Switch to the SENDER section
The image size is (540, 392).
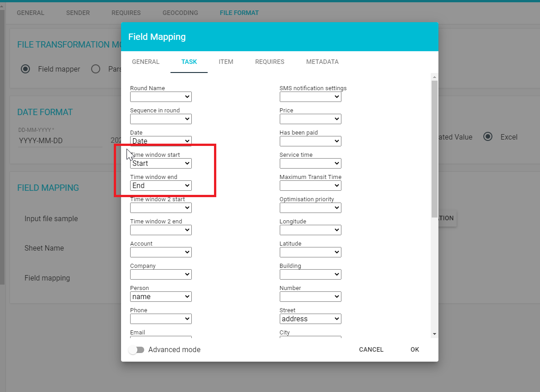[x=78, y=13]
